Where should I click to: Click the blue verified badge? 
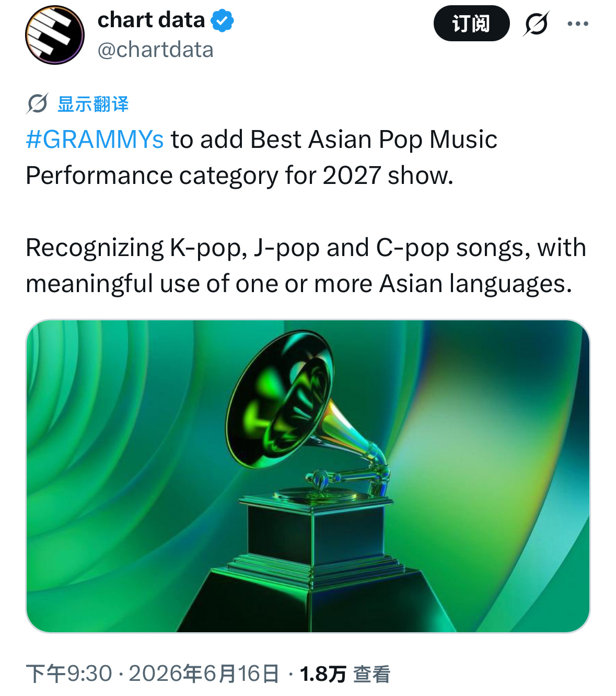point(222,21)
